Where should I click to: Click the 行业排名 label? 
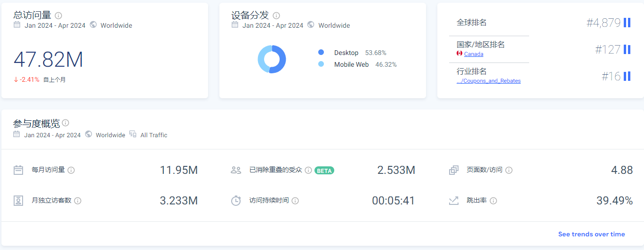click(472, 71)
